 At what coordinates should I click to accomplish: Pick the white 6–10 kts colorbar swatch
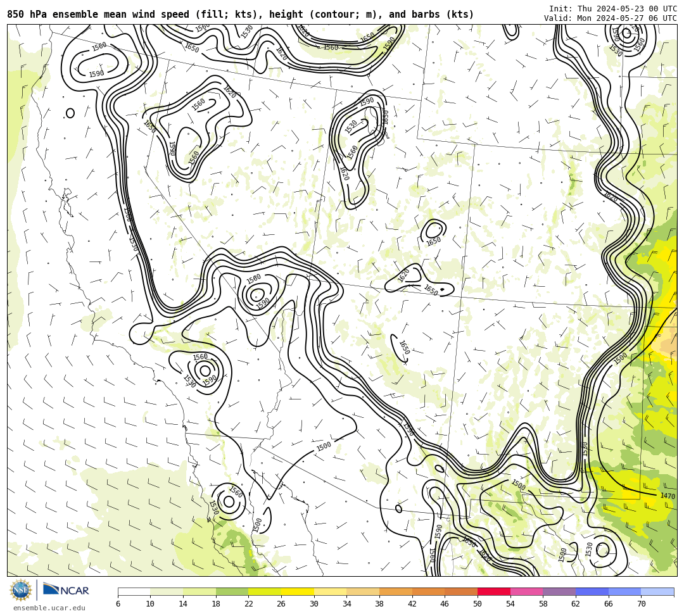click(134, 591)
